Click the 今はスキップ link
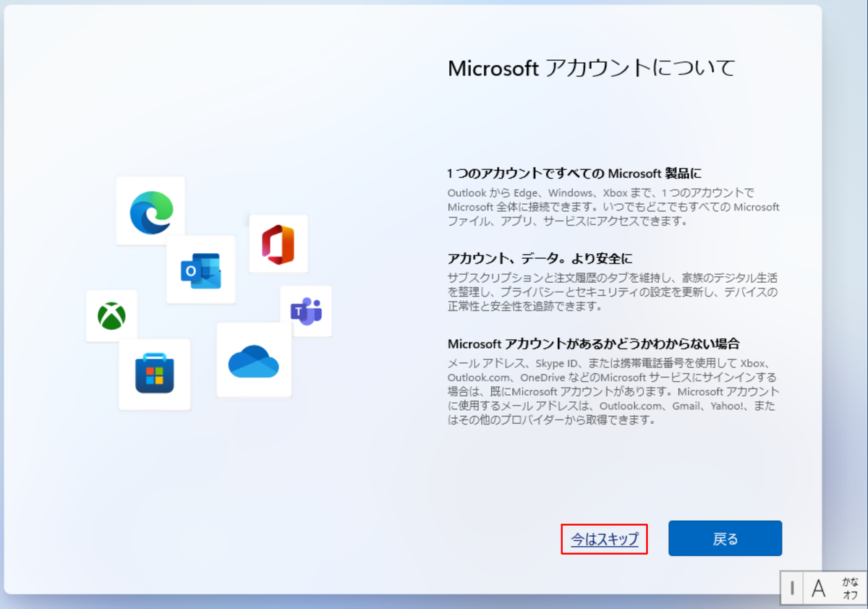 click(605, 539)
